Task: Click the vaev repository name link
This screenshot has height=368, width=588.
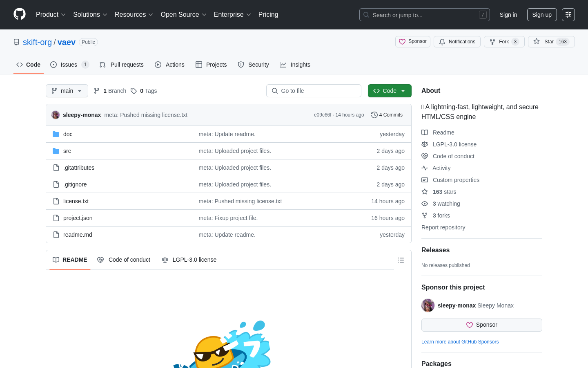Action: pyautogui.click(x=67, y=42)
